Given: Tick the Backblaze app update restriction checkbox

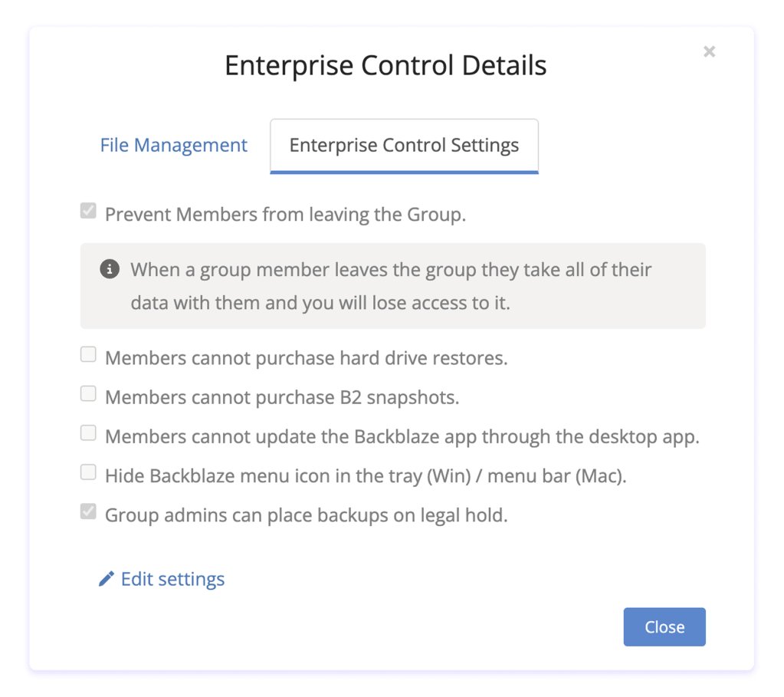Looking at the screenshot, I should (88, 432).
